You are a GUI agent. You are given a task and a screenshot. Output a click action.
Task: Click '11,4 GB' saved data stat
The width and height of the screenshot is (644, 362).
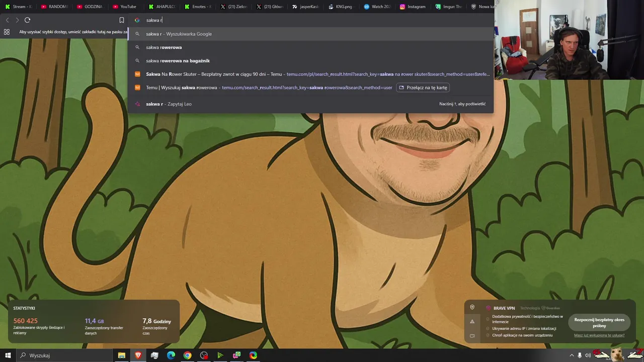coord(95,321)
